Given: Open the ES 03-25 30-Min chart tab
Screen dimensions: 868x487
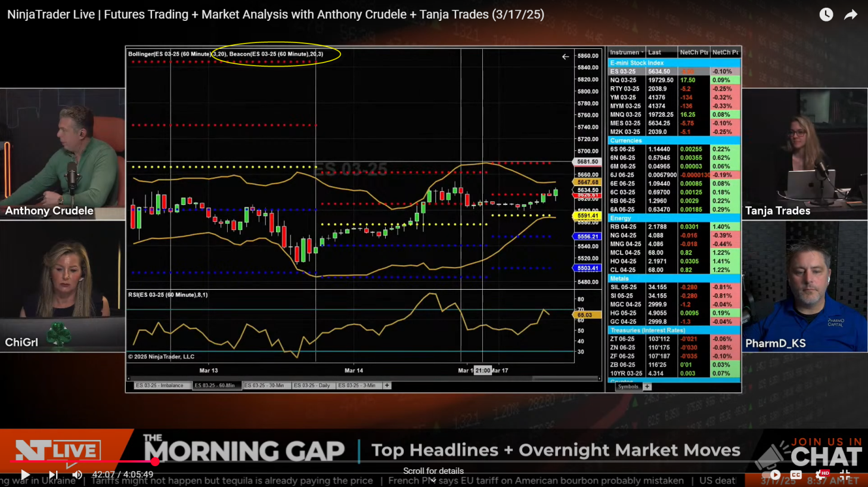Looking at the screenshot, I should point(266,386).
